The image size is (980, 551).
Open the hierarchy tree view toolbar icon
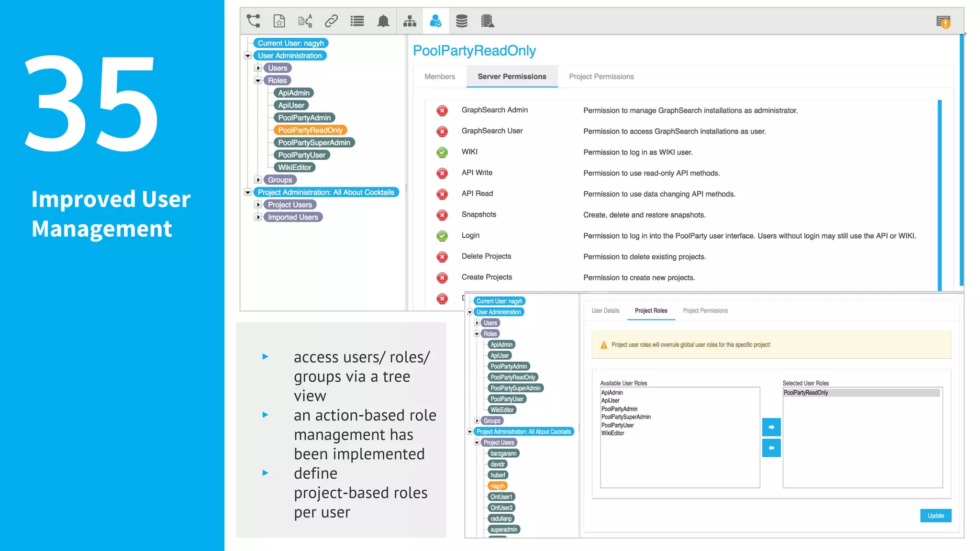click(253, 21)
